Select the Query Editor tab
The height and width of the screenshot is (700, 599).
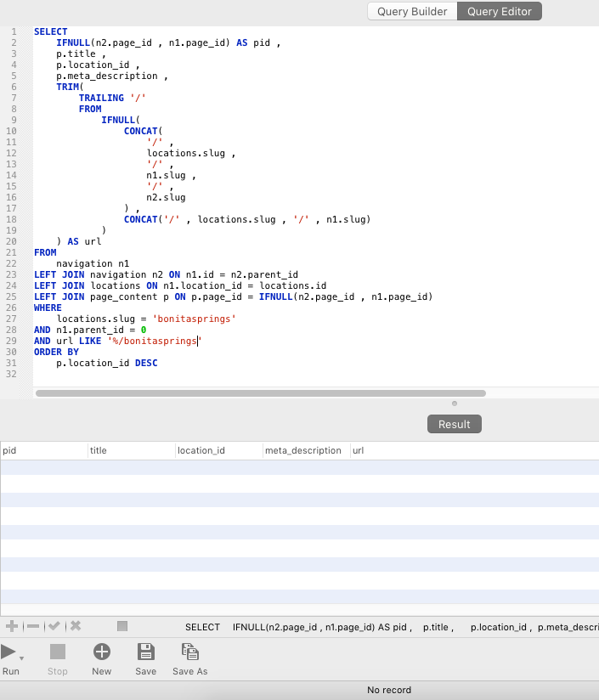click(500, 11)
